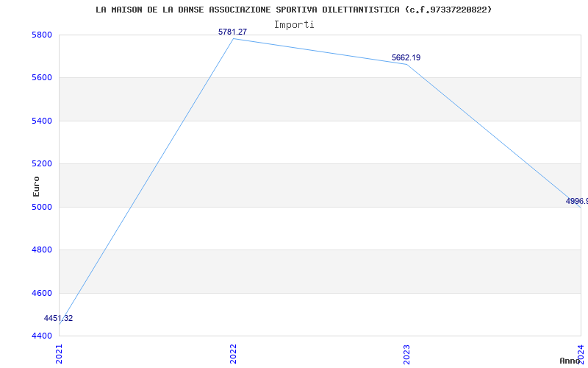Click the 2024 x-axis label
This screenshot has width=588, height=368.
tap(581, 354)
